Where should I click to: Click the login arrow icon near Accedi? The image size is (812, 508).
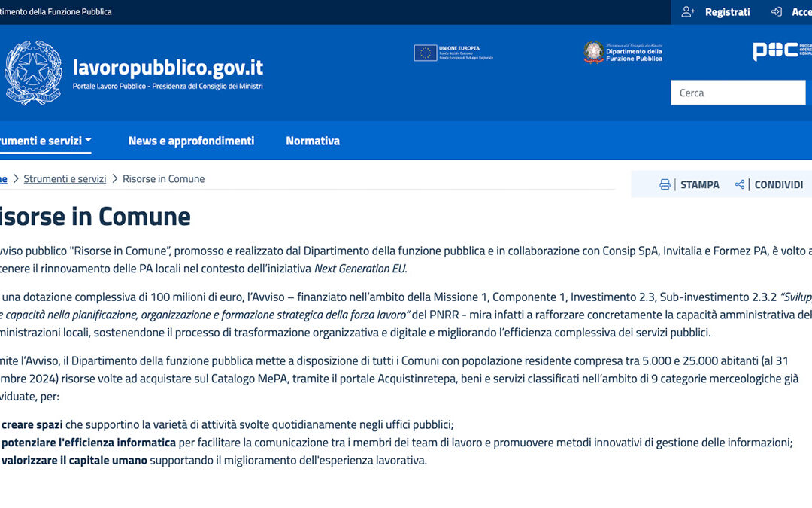(x=776, y=11)
